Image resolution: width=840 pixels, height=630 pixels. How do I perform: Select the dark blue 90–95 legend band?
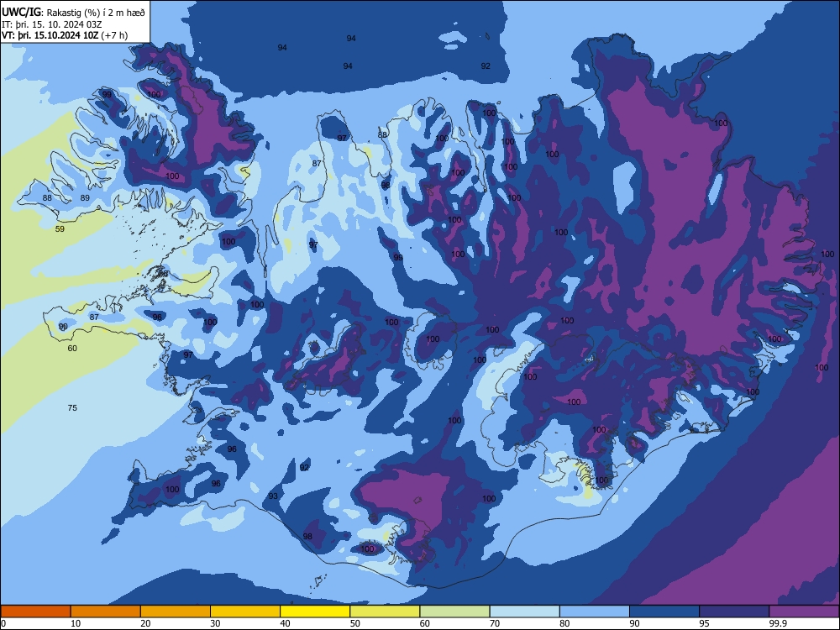point(664,612)
